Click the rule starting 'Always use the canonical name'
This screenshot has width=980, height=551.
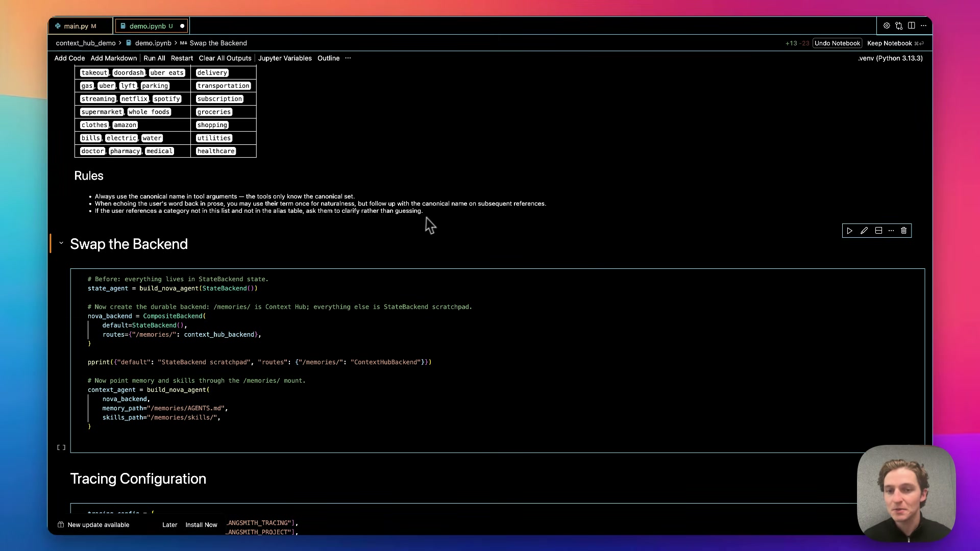tap(225, 196)
